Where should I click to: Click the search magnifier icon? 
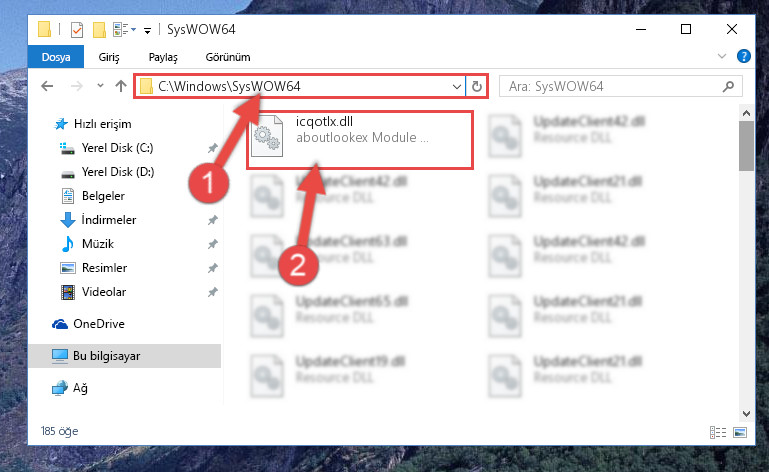[728, 87]
